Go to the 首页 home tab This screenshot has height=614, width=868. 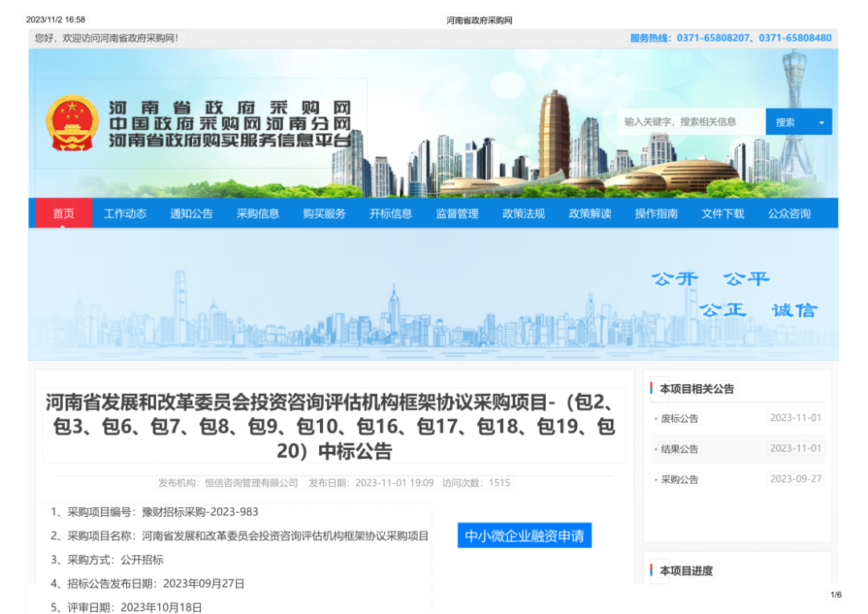pyautogui.click(x=63, y=214)
